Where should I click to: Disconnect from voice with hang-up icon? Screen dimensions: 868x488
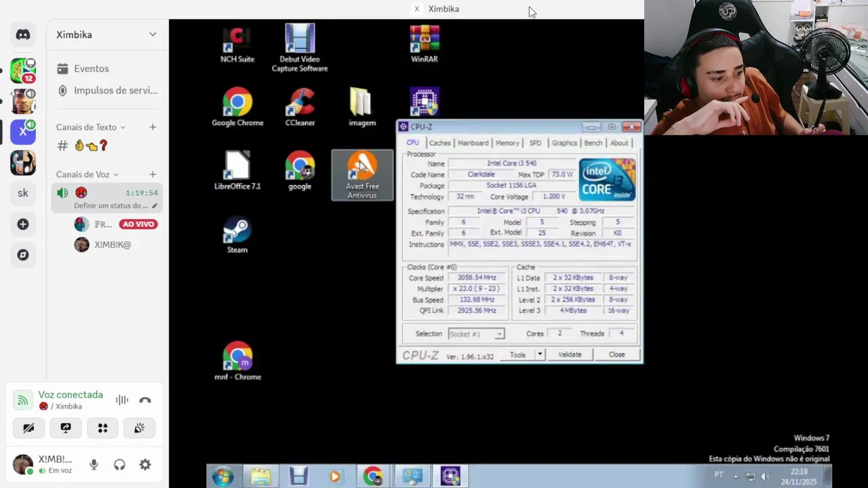click(x=145, y=400)
